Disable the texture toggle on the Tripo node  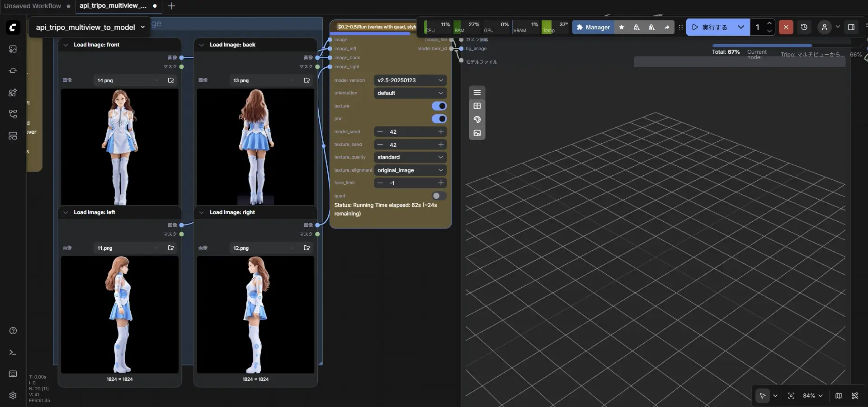[439, 106]
